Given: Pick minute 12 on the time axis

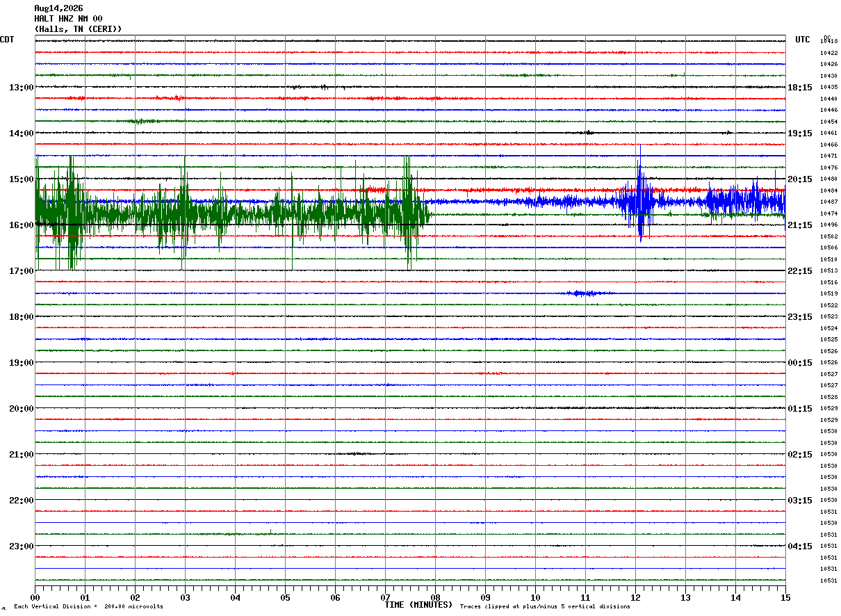Looking at the screenshot, I should click(x=635, y=597).
